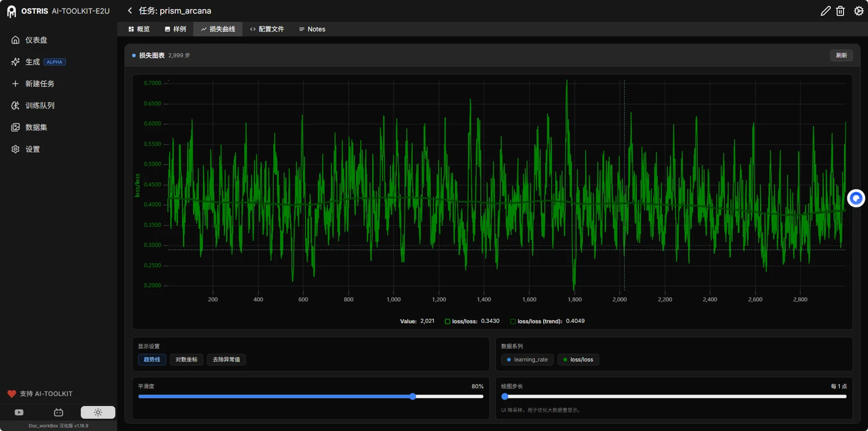
Task: Toggle the learning_rate data series
Action: [x=527, y=359]
